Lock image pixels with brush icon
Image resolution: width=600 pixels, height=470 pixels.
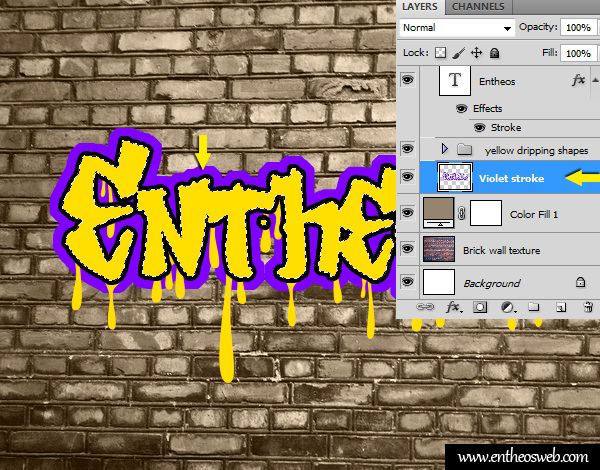coord(458,52)
